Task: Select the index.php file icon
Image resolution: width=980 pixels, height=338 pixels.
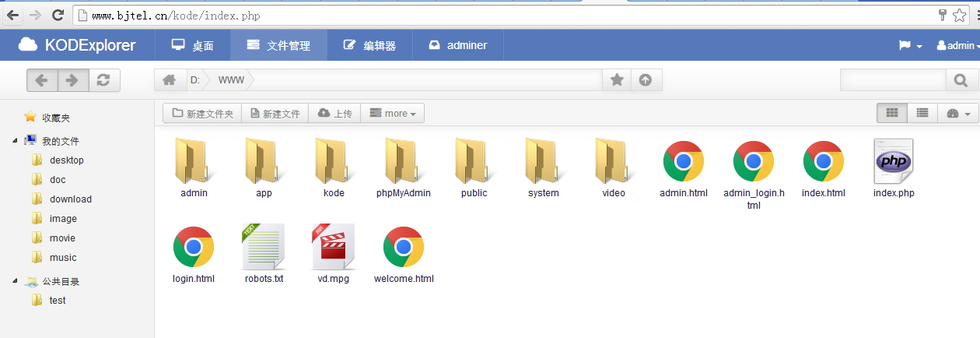Action: coord(894,161)
